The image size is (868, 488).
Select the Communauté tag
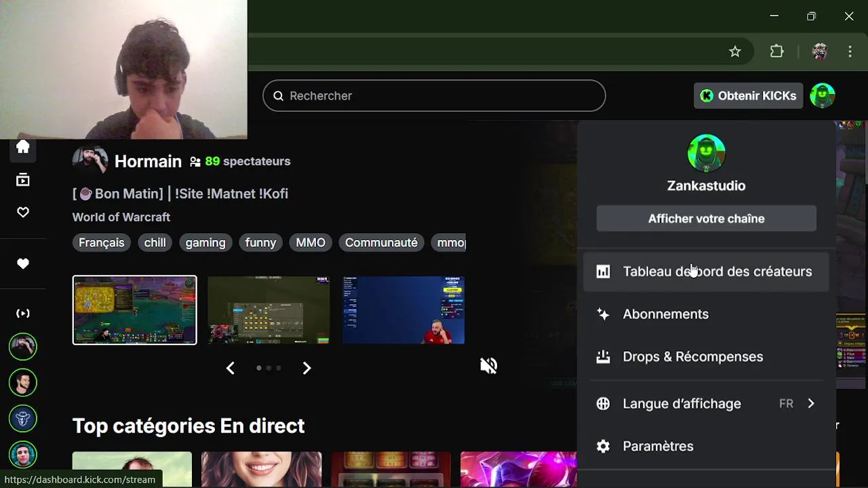[381, 243]
